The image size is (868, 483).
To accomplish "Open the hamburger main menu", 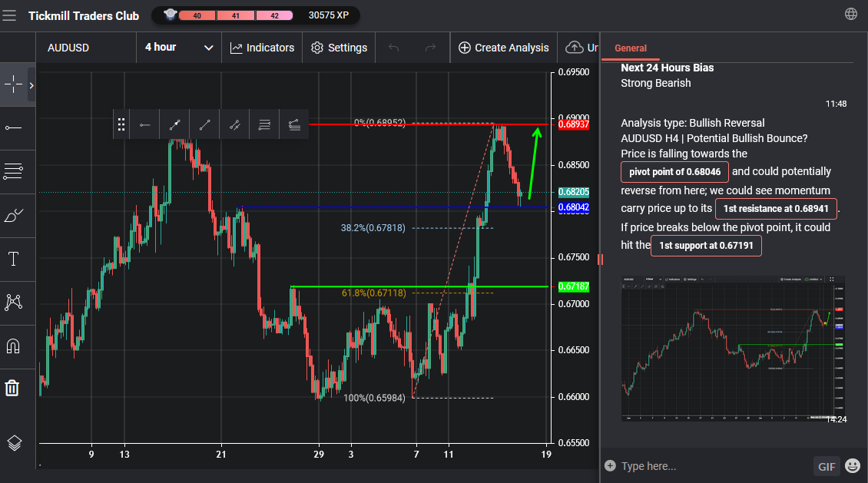I will coord(9,15).
